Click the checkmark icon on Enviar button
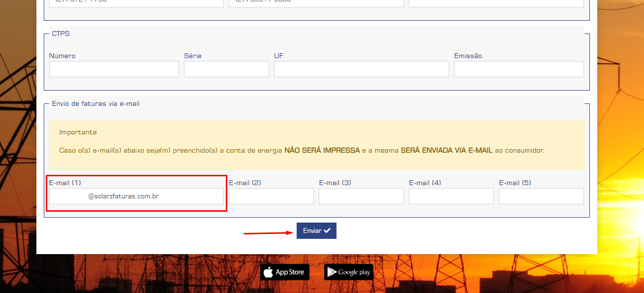This screenshot has width=644, height=293. point(327,230)
